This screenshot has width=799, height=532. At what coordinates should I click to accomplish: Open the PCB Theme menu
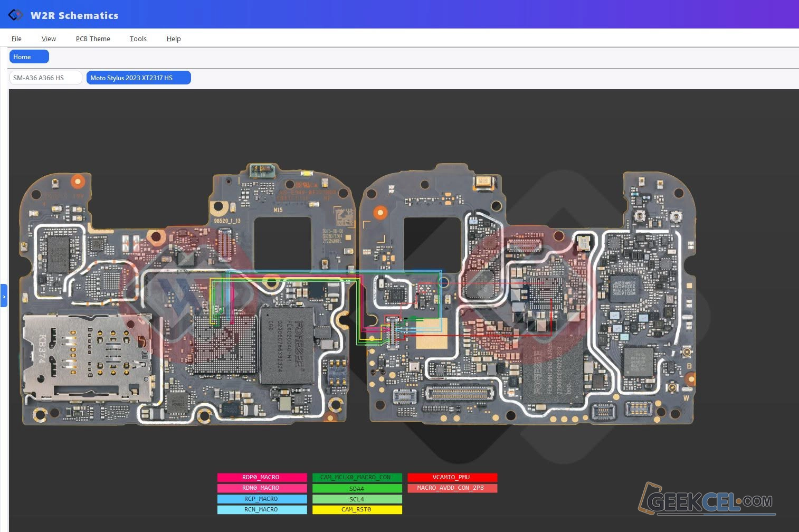[93, 39]
